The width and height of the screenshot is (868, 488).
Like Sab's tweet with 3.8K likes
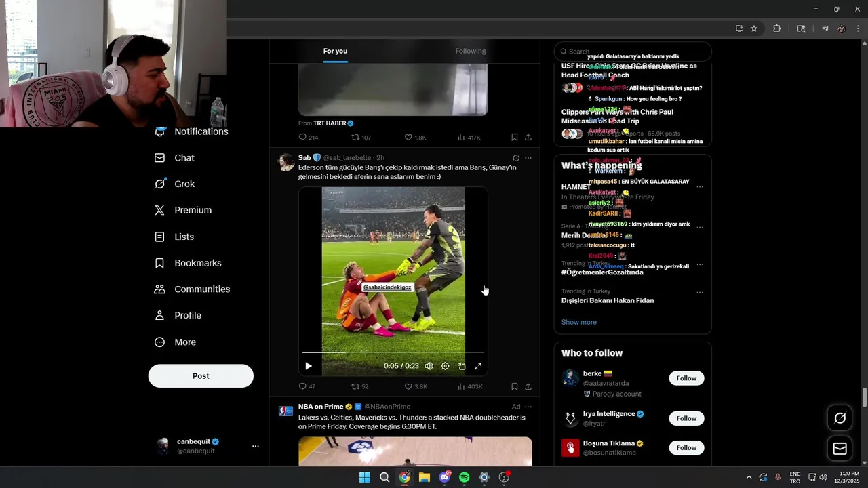click(416, 386)
